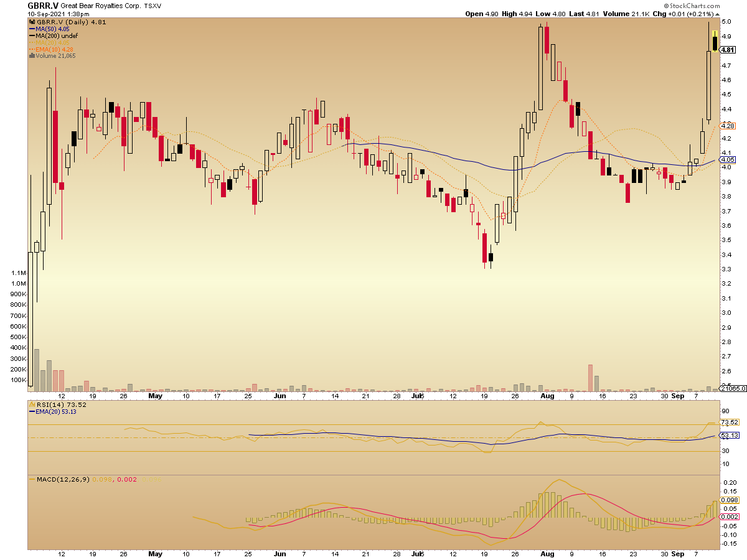Click the Jun label on the date axis
This screenshot has width=747, height=560.
[280, 396]
